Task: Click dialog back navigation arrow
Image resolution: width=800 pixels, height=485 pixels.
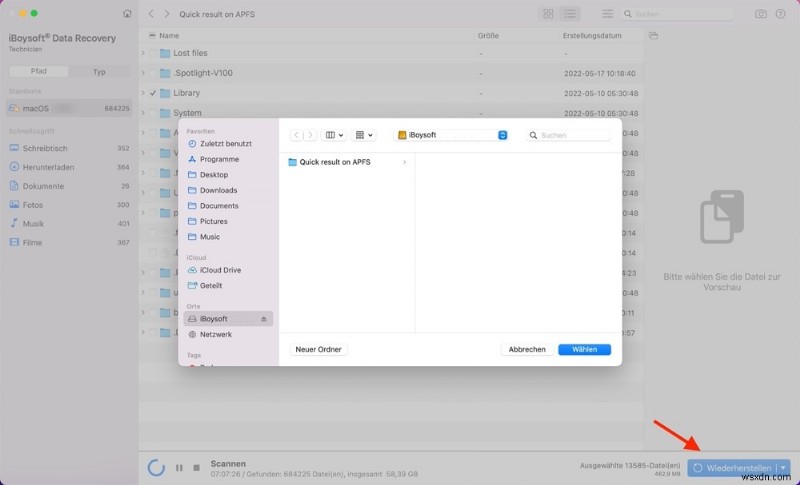Action: [296, 135]
